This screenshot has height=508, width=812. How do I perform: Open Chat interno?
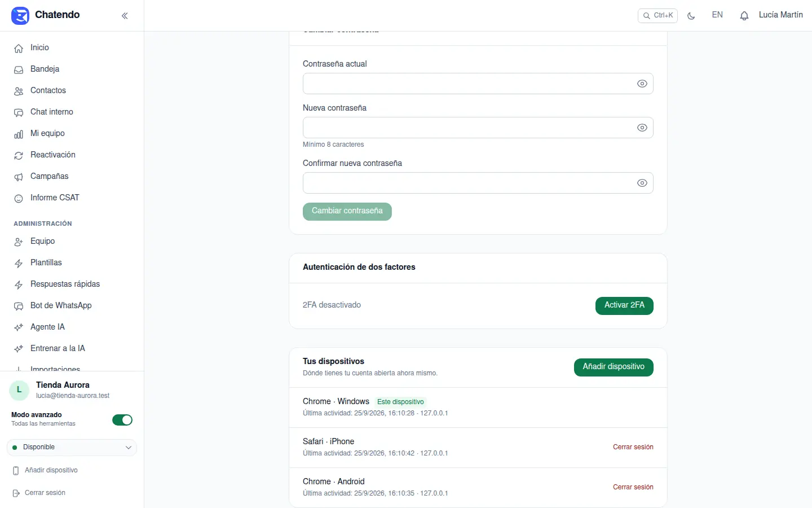(72, 112)
